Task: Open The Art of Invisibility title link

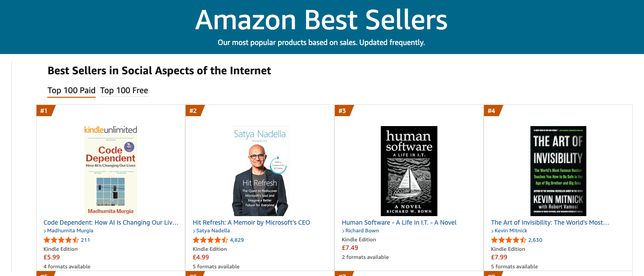Action: [x=550, y=222]
